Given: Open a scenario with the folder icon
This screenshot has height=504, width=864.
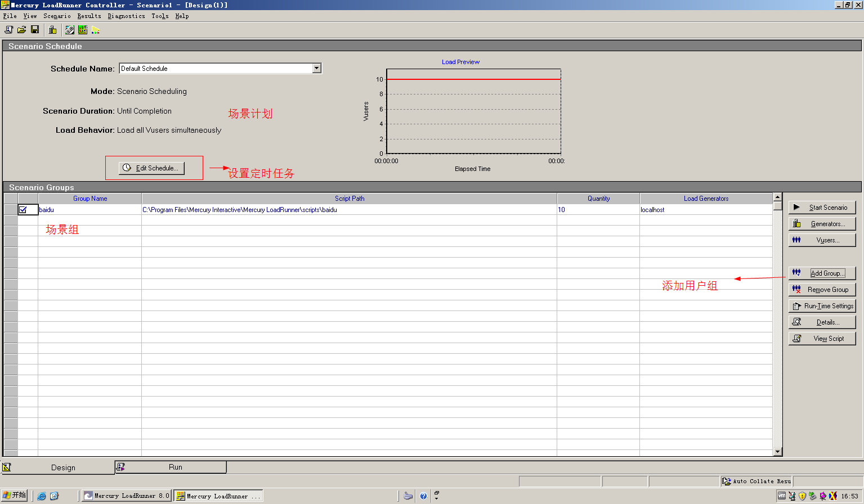Looking at the screenshot, I should tap(21, 29).
